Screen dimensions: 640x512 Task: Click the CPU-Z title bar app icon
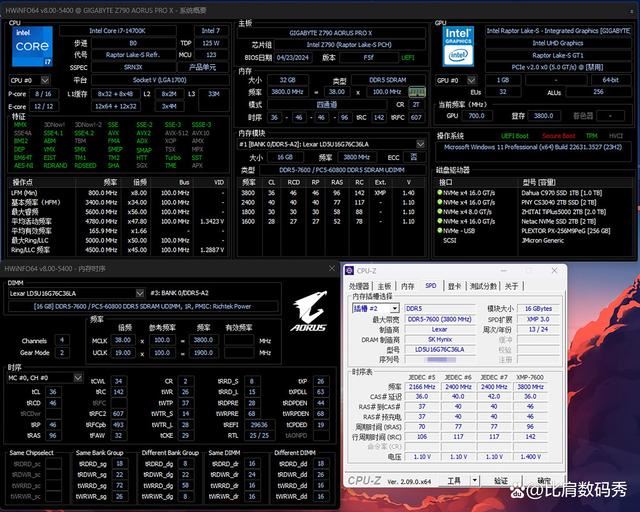click(x=350, y=272)
